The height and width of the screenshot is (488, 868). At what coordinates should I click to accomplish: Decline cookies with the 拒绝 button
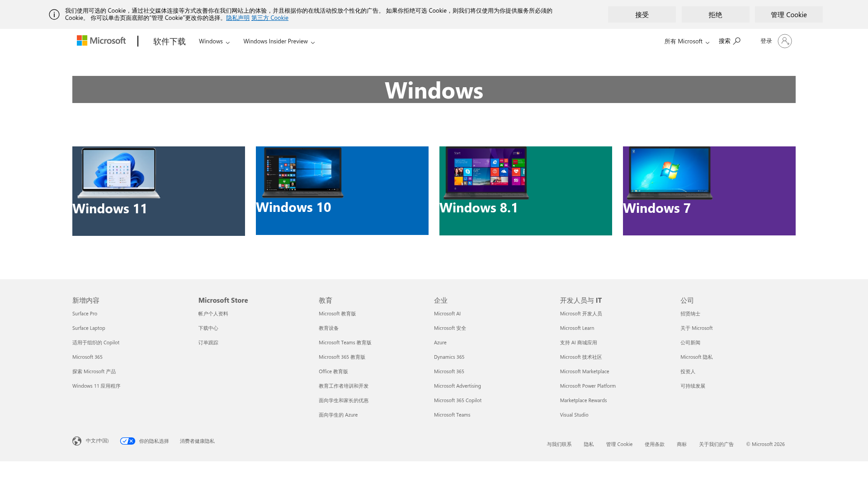tap(715, 14)
